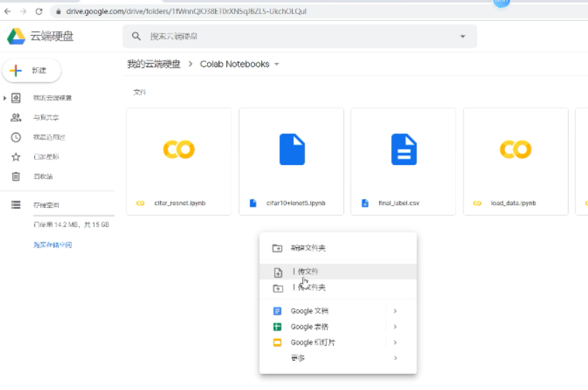Click small file icon beside cifar10+lenet5.ipynb name
Screen dimensions: 588x390
coord(253,203)
